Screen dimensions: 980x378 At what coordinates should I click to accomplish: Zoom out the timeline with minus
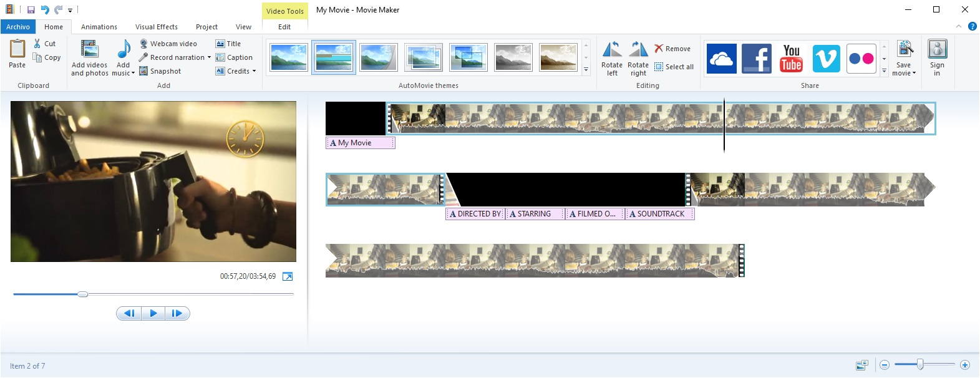click(885, 365)
